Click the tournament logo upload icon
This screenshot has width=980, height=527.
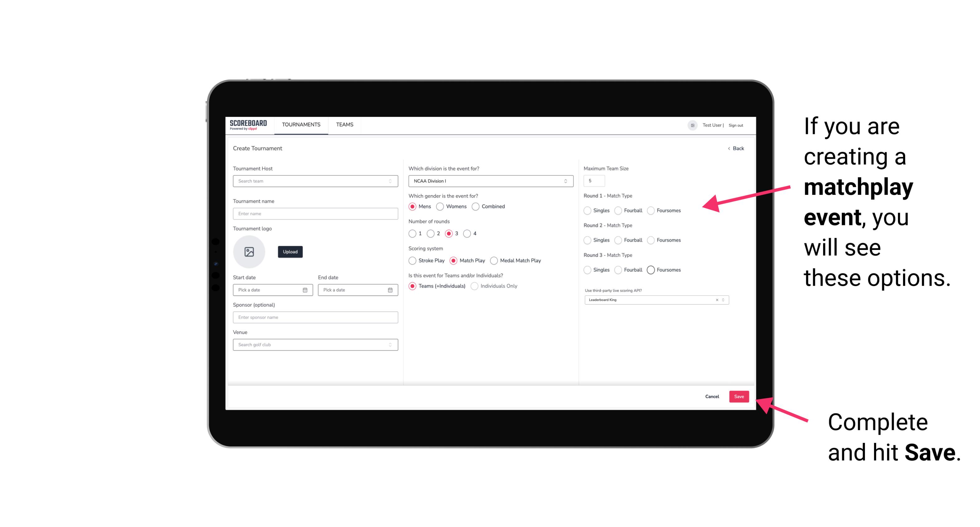[249, 252]
